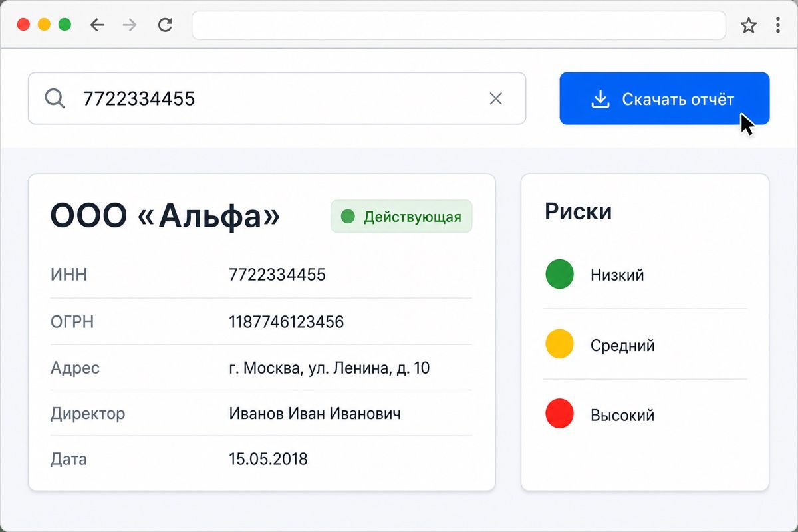The height and width of the screenshot is (532, 798).
Task: Click the director Иванов Иван Иванович
Action: [x=315, y=414]
